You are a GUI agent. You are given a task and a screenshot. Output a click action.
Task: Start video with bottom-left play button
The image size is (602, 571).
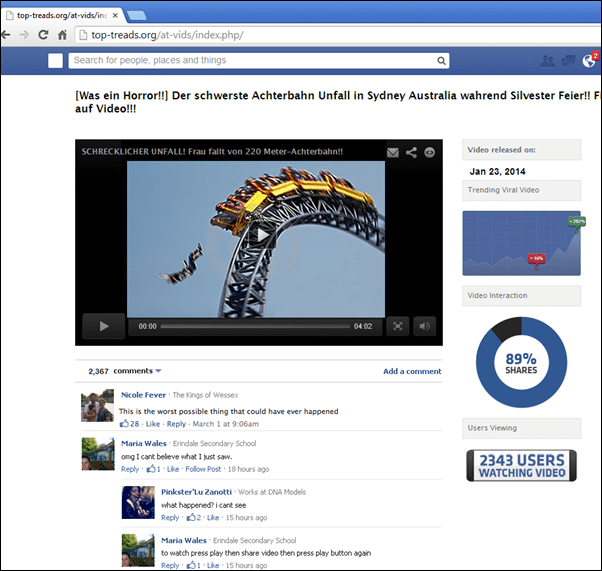coord(104,326)
